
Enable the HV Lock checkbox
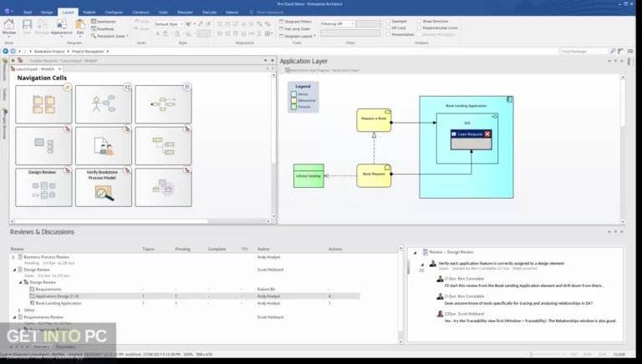tap(388, 28)
